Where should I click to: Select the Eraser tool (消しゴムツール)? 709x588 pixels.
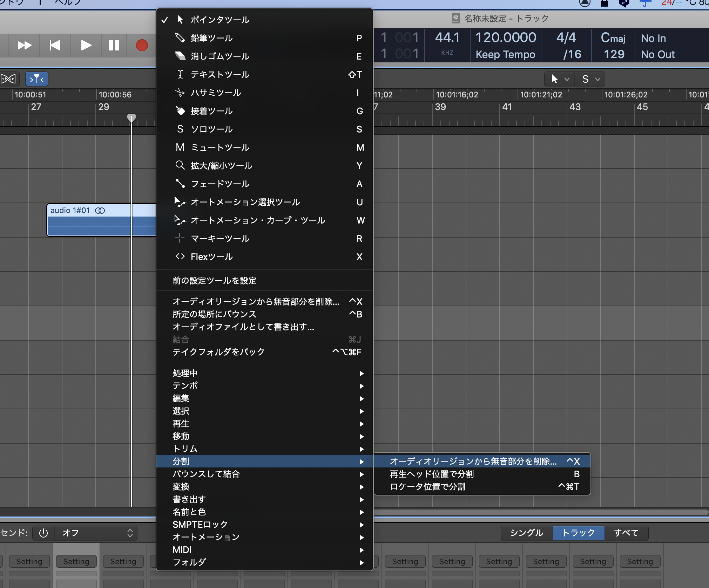[x=220, y=56]
